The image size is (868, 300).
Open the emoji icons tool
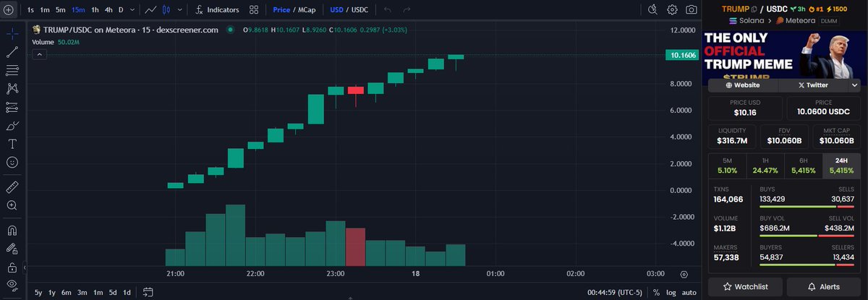coord(12,162)
